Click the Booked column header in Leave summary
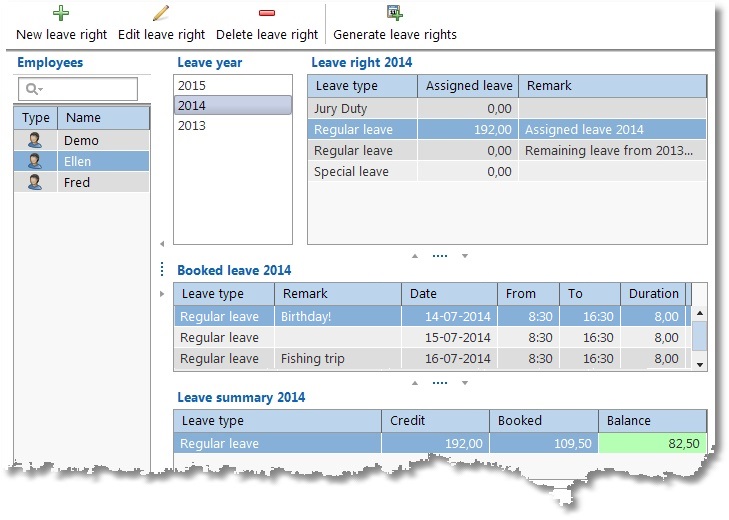The image size is (729, 520). (543, 420)
